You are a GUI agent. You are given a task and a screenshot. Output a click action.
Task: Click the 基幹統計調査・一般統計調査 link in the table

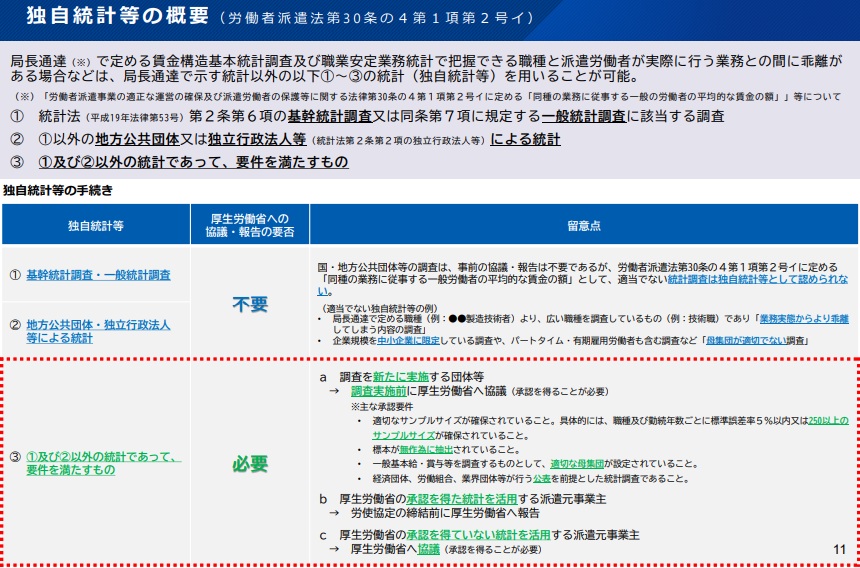click(98, 275)
